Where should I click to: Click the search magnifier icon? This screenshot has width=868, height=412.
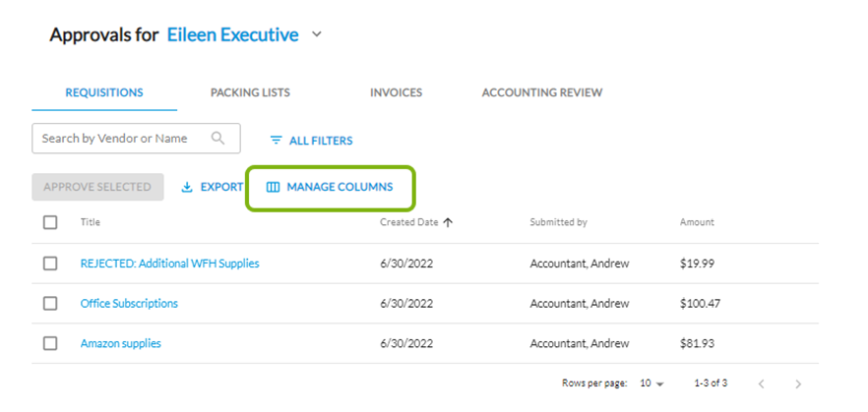[x=218, y=139]
